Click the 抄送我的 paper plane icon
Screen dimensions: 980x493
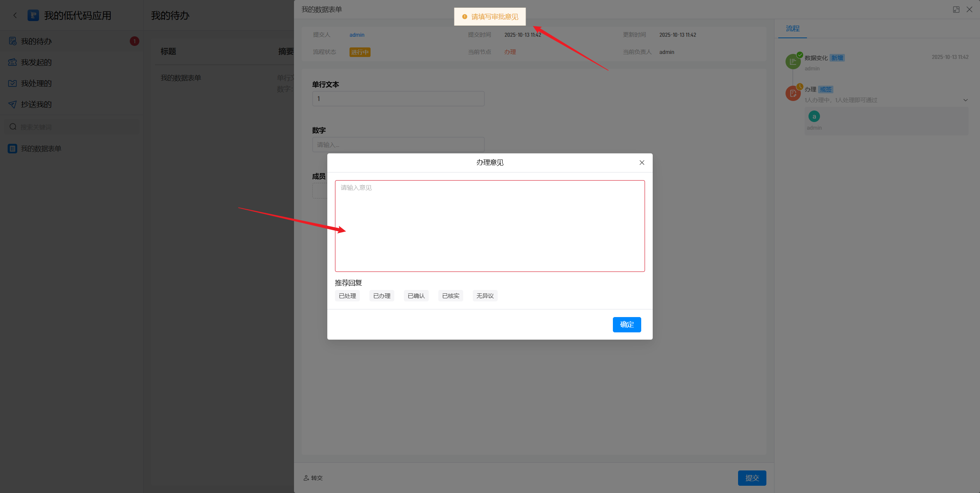13,104
